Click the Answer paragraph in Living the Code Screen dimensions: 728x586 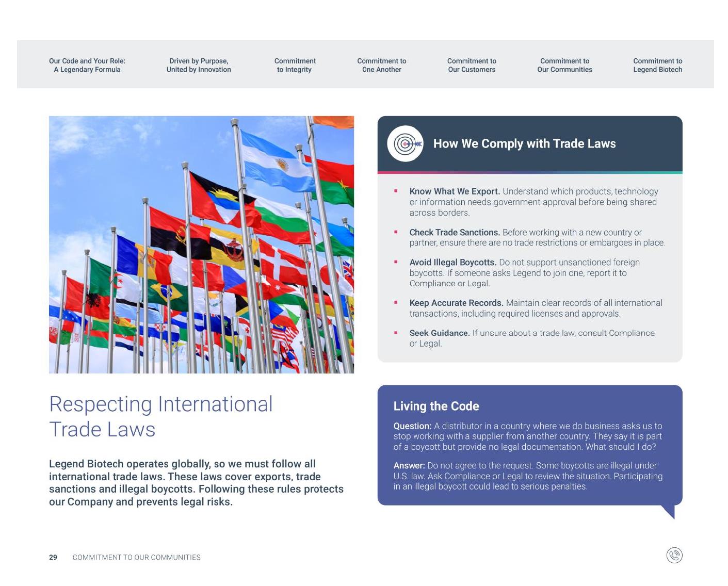(x=528, y=476)
